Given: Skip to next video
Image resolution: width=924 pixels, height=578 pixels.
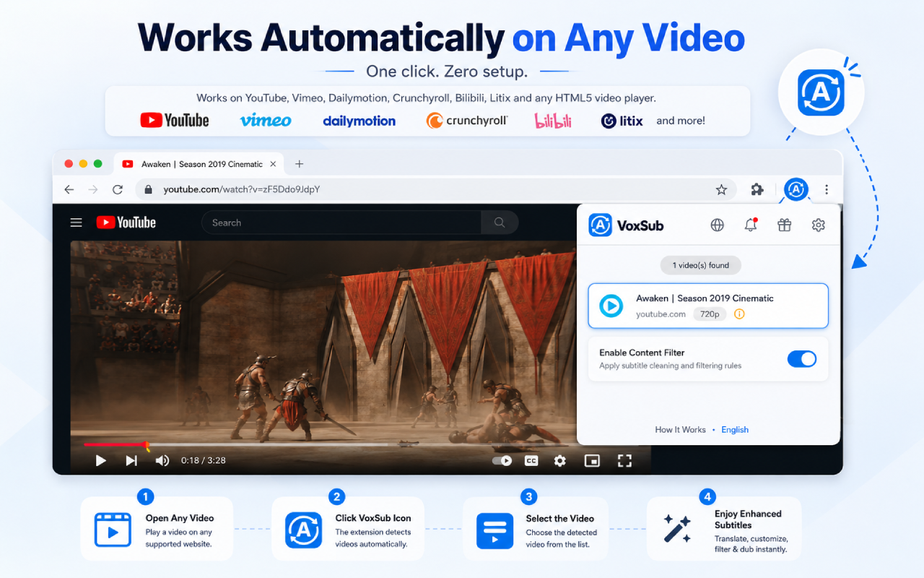Looking at the screenshot, I should tap(131, 460).
